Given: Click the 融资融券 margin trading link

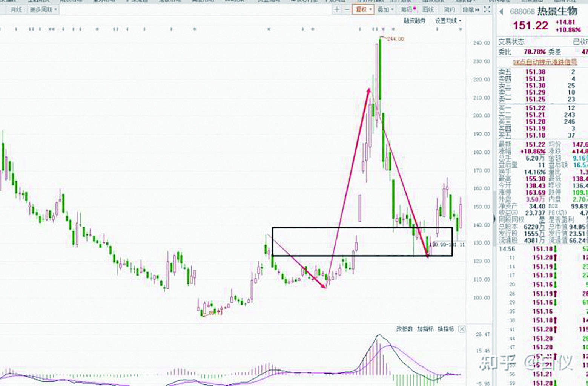Looking at the screenshot, I should click(415, 21).
